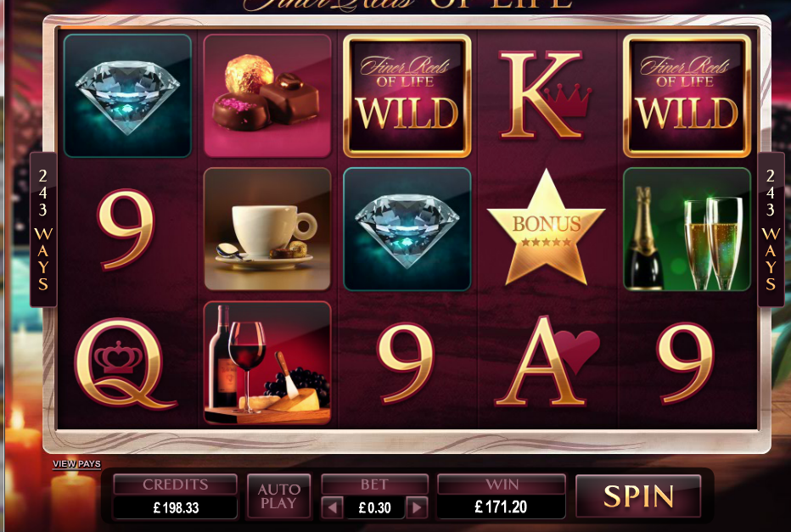Click the Wild symbol on the fifth reel

(687, 96)
